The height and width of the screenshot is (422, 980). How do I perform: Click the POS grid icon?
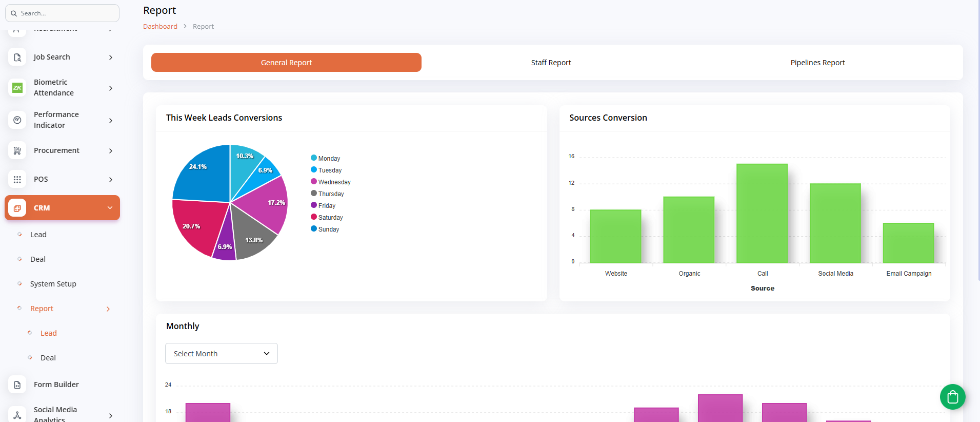click(17, 179)
